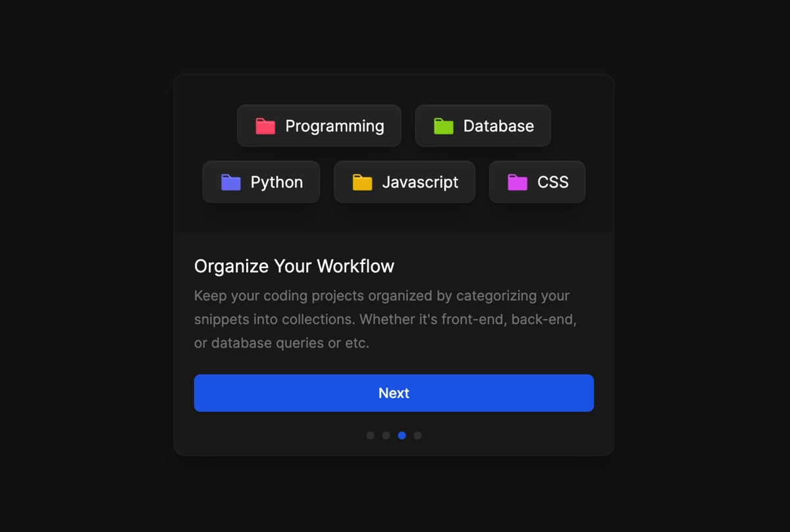
Task: Click the blue Next button
Action: click(394, 393)
